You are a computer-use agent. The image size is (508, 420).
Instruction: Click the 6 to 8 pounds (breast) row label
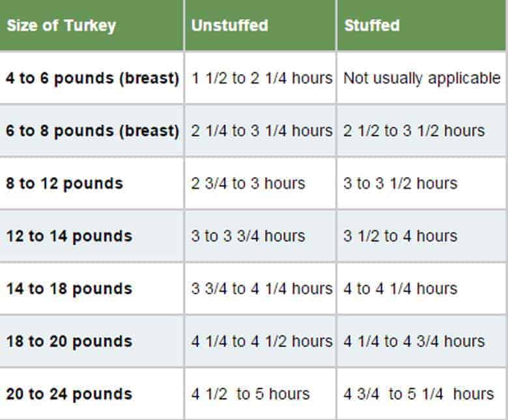point(91,131)
